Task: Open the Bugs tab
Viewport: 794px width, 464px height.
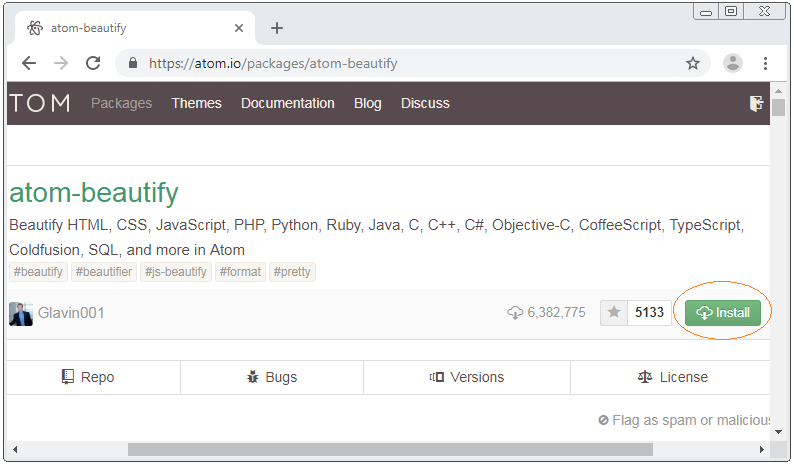Action: (272, 377)
